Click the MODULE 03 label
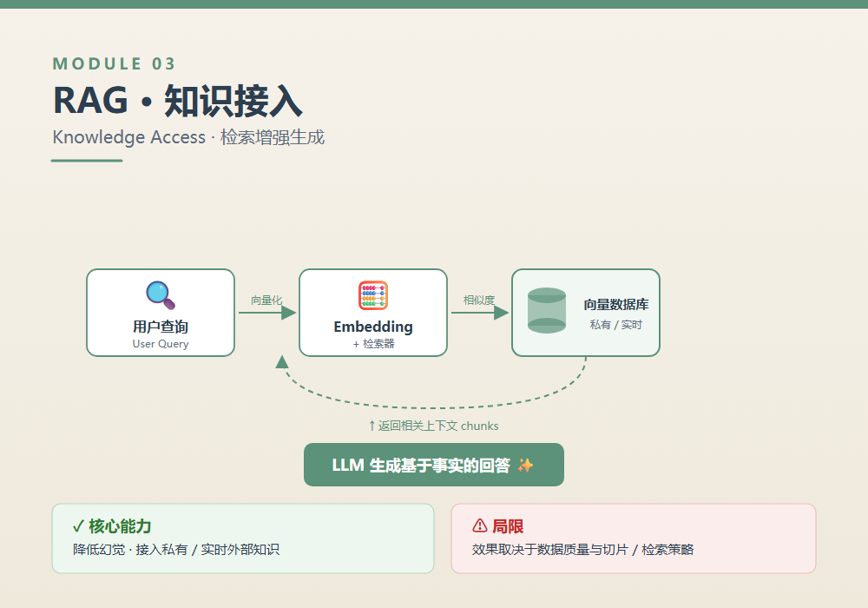Image resolution: width=868 pixels, height=608 pixels. (x=114, y=63)
